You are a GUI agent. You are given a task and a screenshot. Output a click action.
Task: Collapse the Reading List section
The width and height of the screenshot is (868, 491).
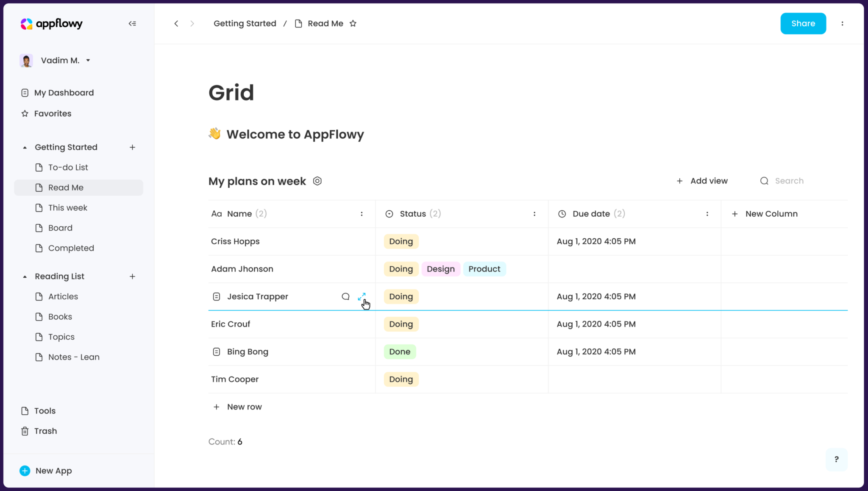(x=25, y=276)
